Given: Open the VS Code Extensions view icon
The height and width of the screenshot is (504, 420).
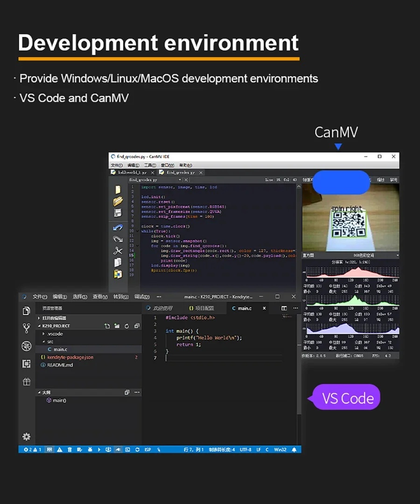Looking at the screenshot, I should click(x=27, y=364).
